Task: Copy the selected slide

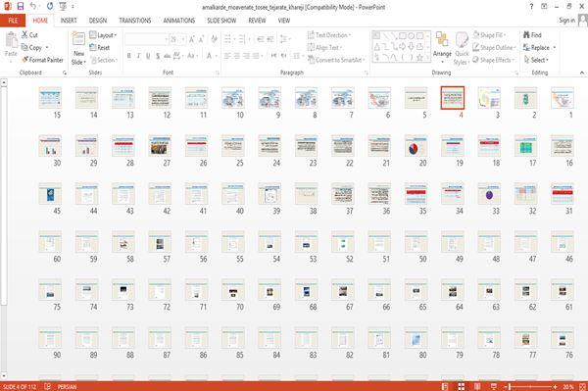Action: (31, 48)
